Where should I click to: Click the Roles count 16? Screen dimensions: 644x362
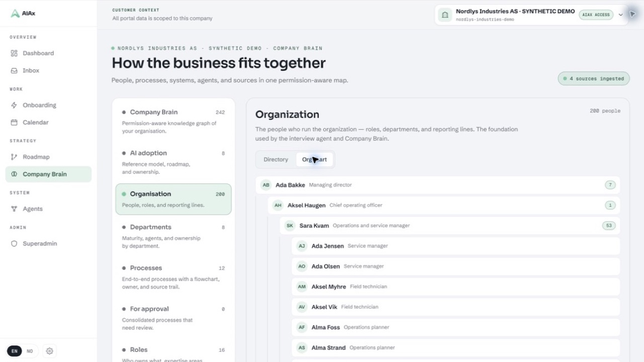pyautogui.click(x=222, y=350)
